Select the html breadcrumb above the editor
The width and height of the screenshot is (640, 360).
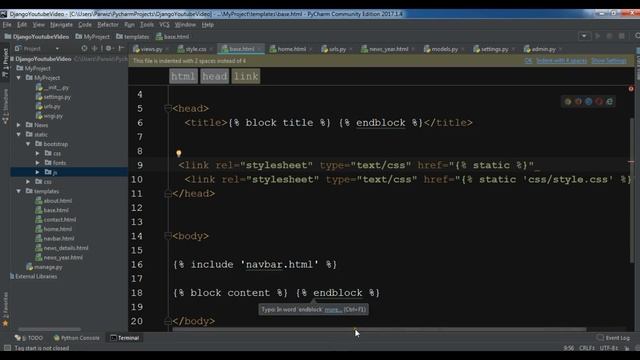183,76
